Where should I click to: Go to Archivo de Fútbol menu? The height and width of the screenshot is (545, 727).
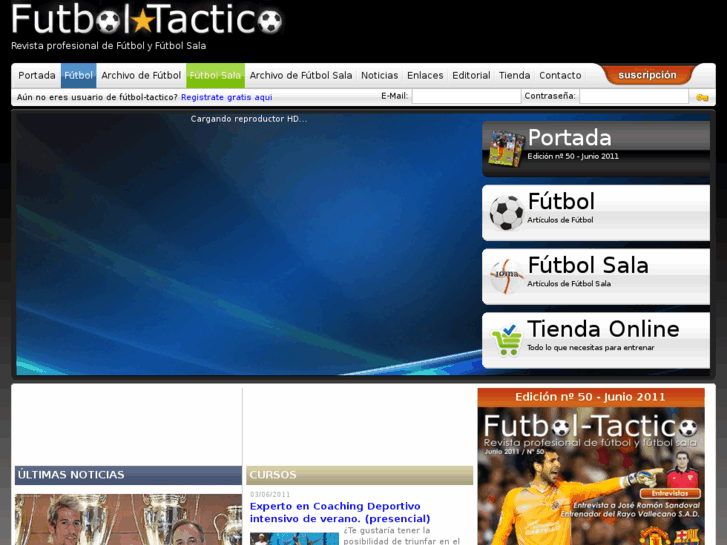(x=141, y=75)
